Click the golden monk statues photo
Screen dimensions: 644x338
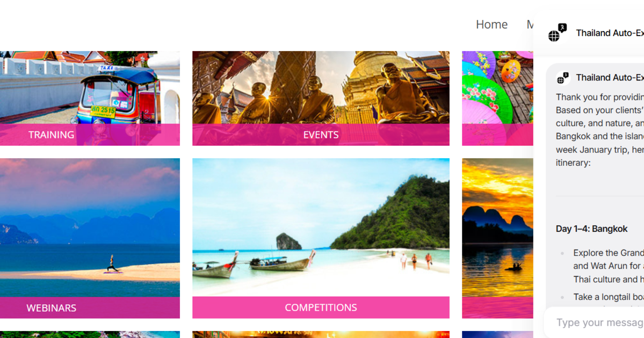coord(321,87)
